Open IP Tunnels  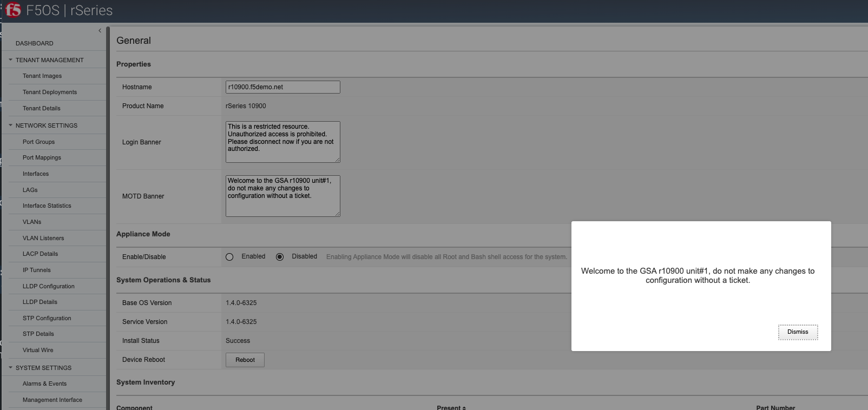[37, 270]
